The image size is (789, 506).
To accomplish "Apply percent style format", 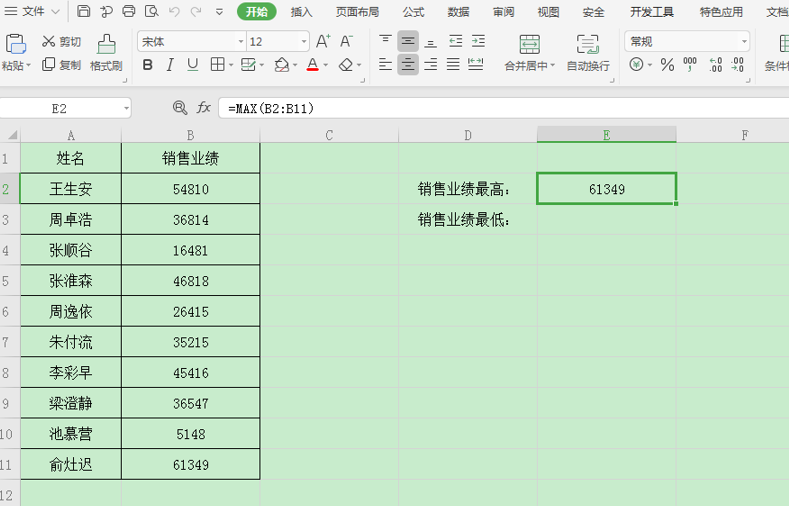I will click(667, 64).
